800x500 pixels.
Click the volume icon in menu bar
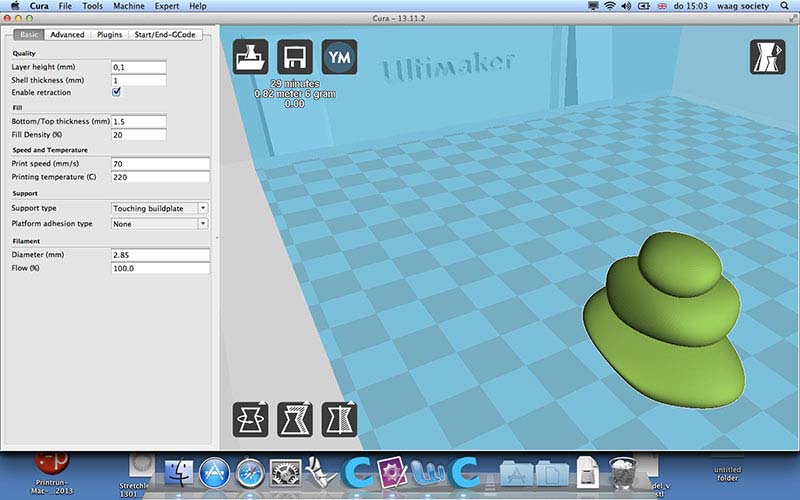(626, 6)
